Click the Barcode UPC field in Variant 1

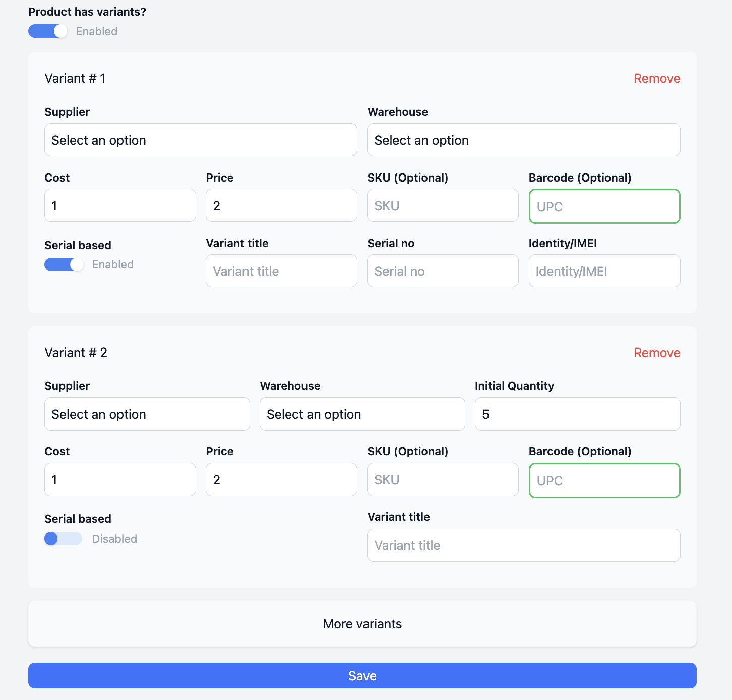pyautogui.click(x=604, y=206)
